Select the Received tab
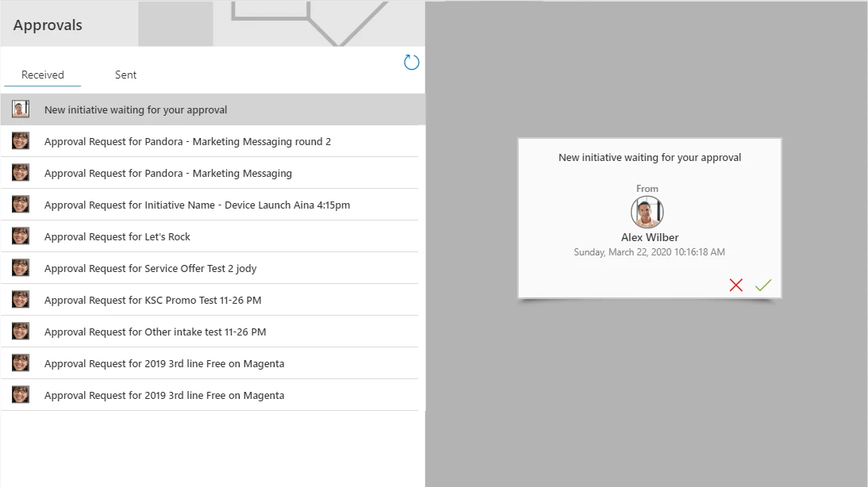The width and height of the screenshot is (868, 487). (x=43, y=75)
